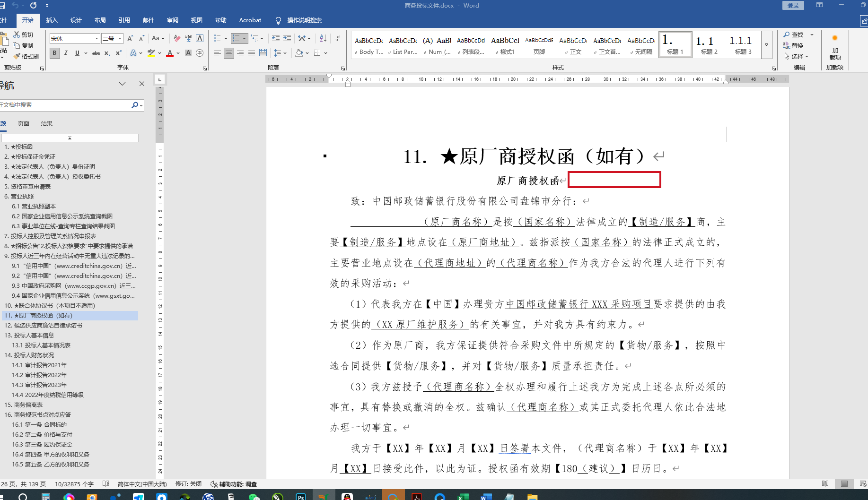Expand the styles gallery

coord(767,45)
